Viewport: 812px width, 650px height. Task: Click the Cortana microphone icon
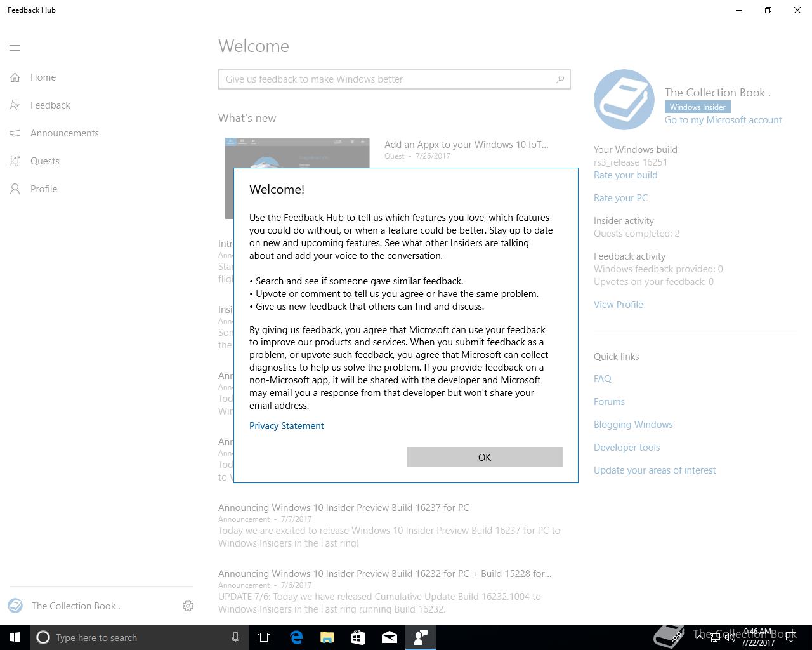(x=235, y=637)
